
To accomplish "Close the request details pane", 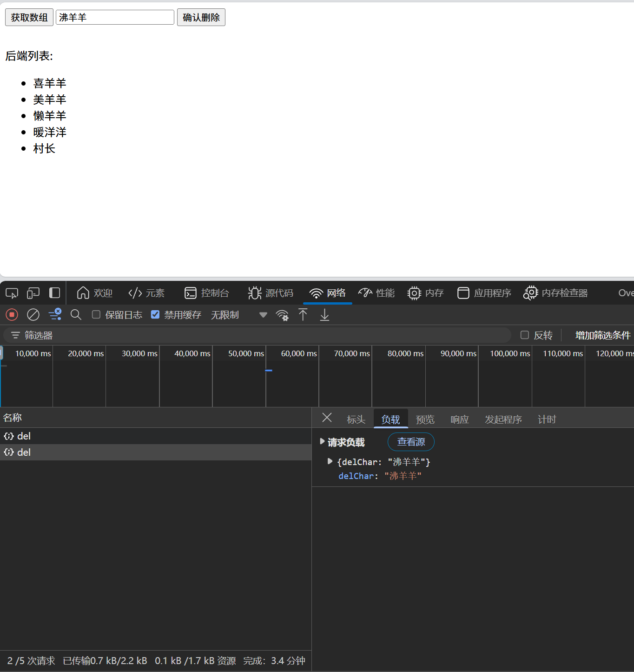I will [x=327, y=418].
